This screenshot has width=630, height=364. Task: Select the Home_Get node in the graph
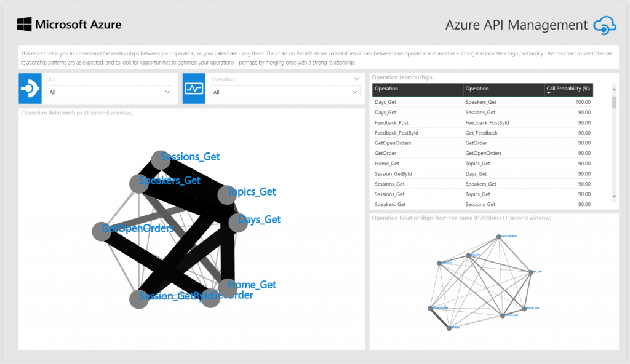[x=228, y=288]
